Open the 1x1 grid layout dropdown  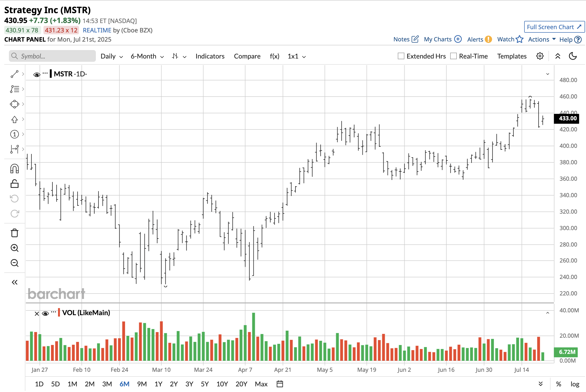coord(297,56)
